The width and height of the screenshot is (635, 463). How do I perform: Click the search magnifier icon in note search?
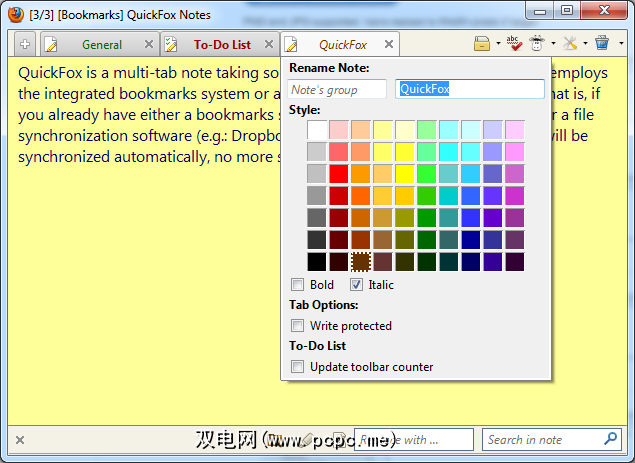coord(611,439)
